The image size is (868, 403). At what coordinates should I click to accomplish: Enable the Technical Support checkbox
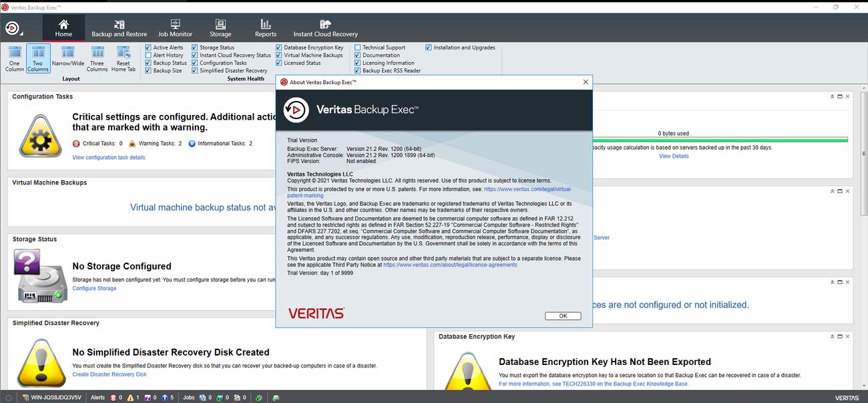point(358,47)
